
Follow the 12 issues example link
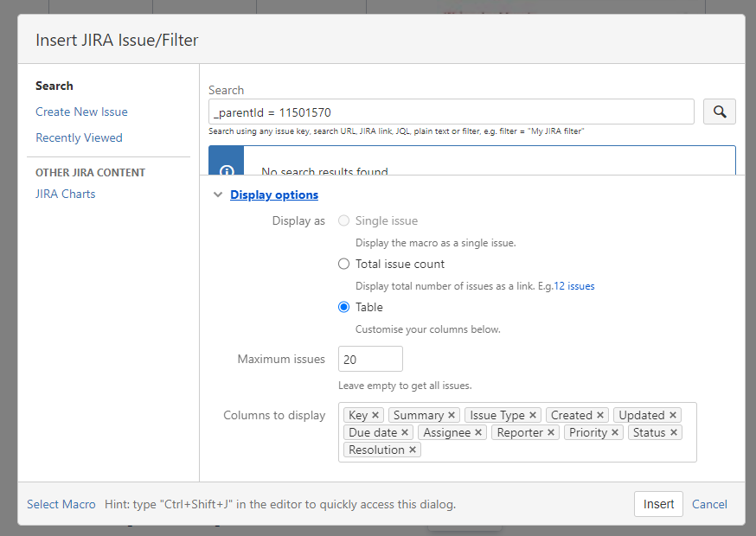tap(574, 286)
